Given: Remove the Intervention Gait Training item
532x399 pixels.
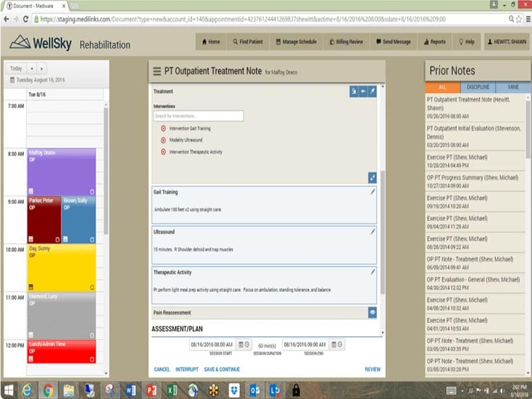Looking at the screenshot, I should pos(163,128).
